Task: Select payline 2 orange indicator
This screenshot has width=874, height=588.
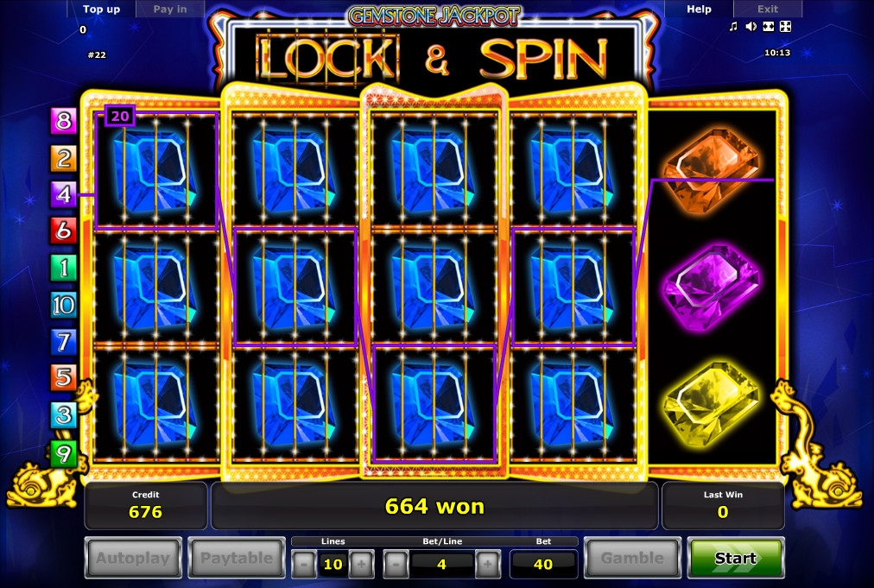Action: point(63,158)
